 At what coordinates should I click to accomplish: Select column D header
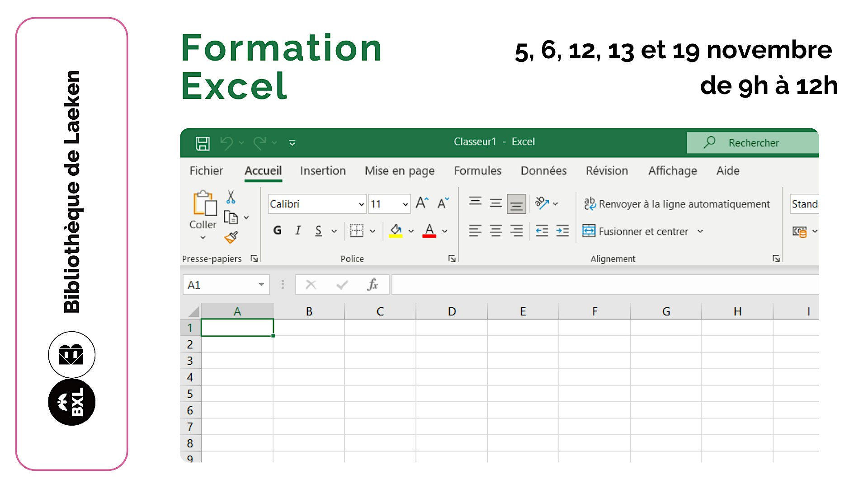[452, 311]
